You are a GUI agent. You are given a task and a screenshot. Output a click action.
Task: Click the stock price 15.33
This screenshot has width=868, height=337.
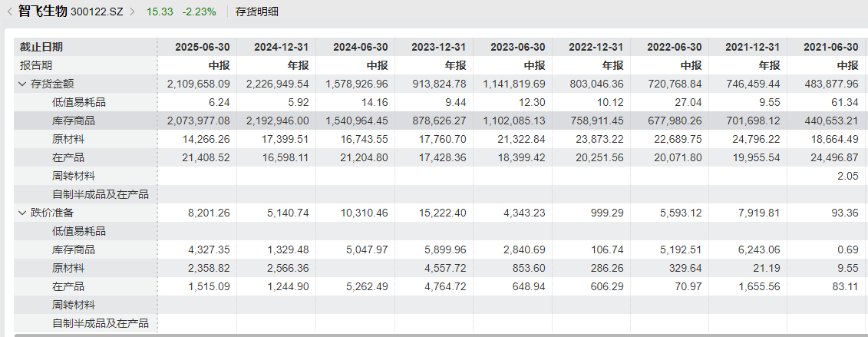tap(160, 12)
